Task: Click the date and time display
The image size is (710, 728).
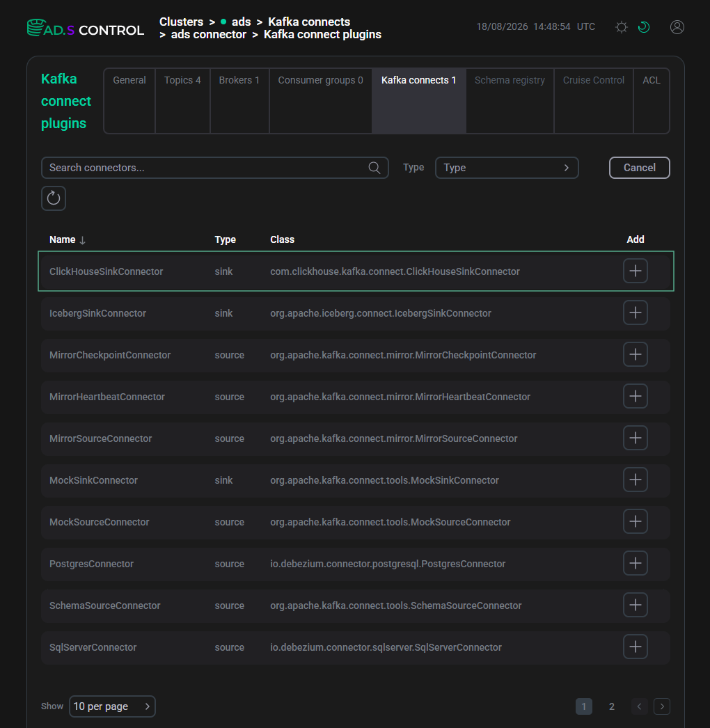Action: pos(535,27)
